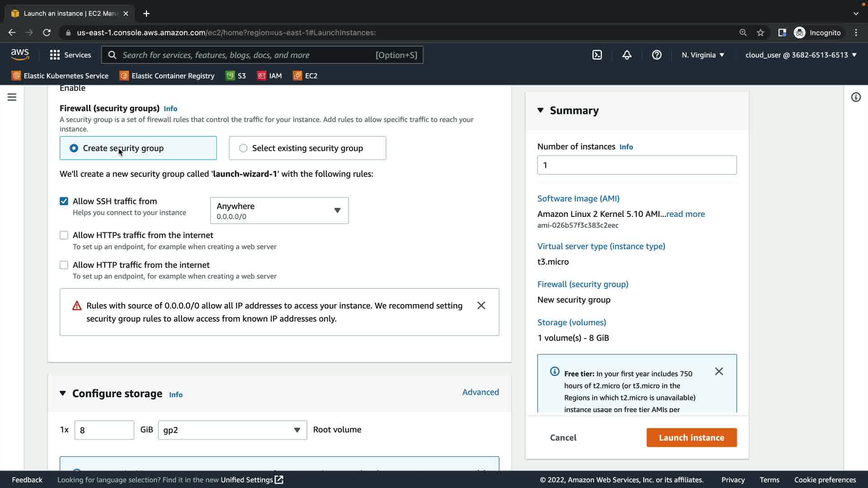Click the Launch instance button

pos(691,437)
